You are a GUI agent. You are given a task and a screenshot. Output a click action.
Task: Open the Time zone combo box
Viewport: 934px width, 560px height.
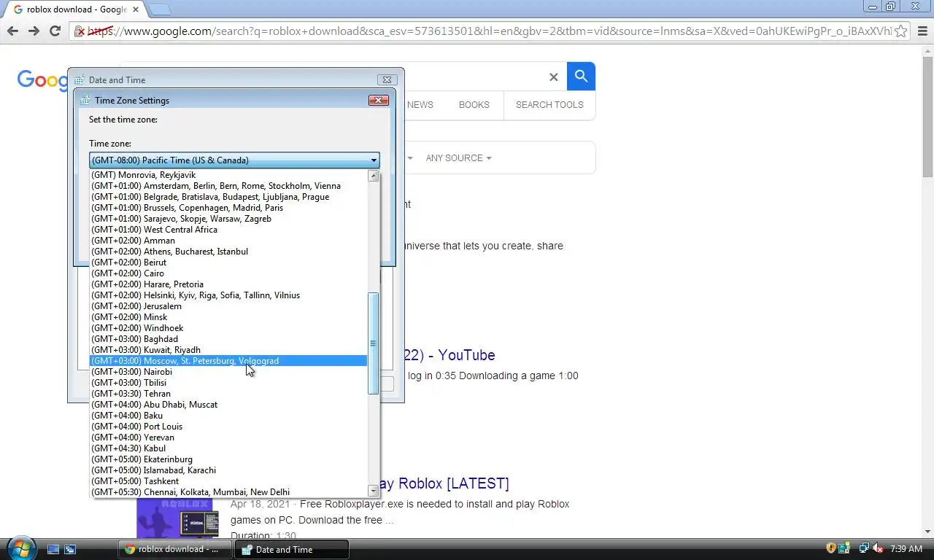coord(234,160)
